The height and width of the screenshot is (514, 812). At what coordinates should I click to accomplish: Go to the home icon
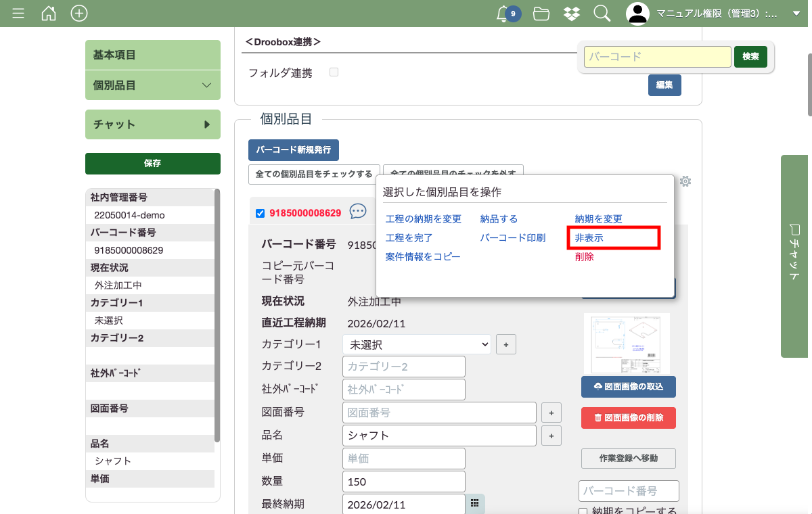pyautogui.click(x=49, y=14)
